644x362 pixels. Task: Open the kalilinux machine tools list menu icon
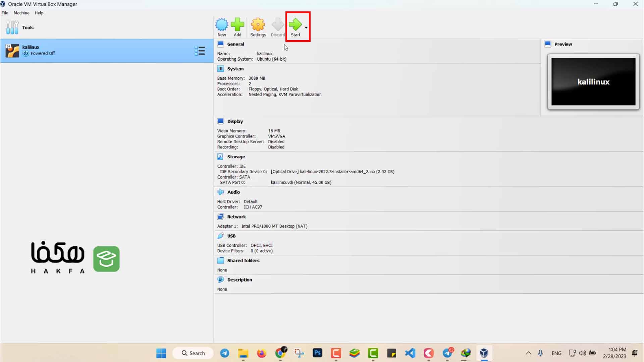[200, 51]
